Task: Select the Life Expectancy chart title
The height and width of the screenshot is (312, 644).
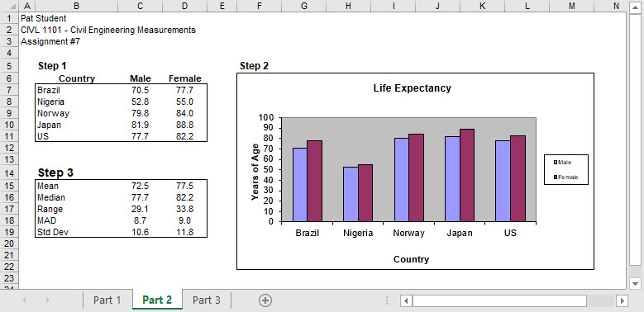Action: tap(412, 88)
